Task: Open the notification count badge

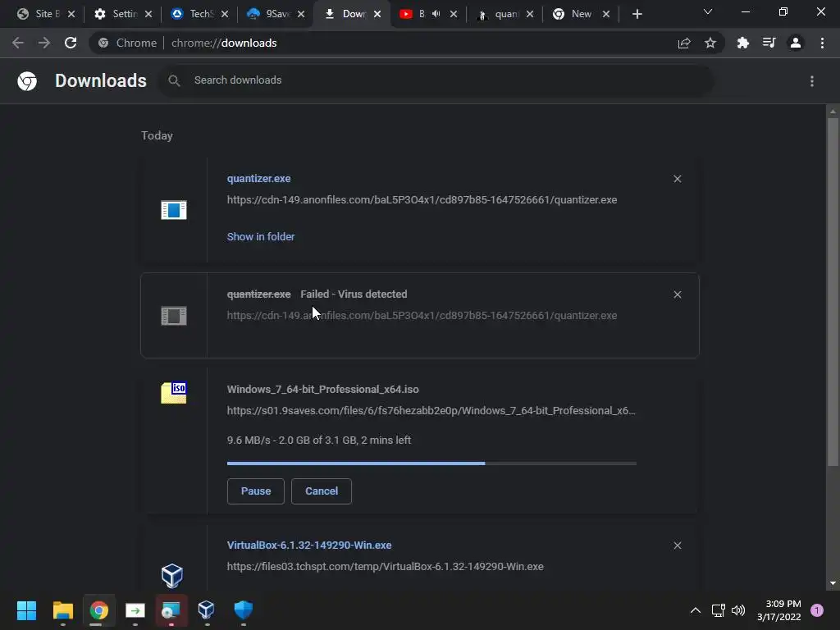Action: 817,610
